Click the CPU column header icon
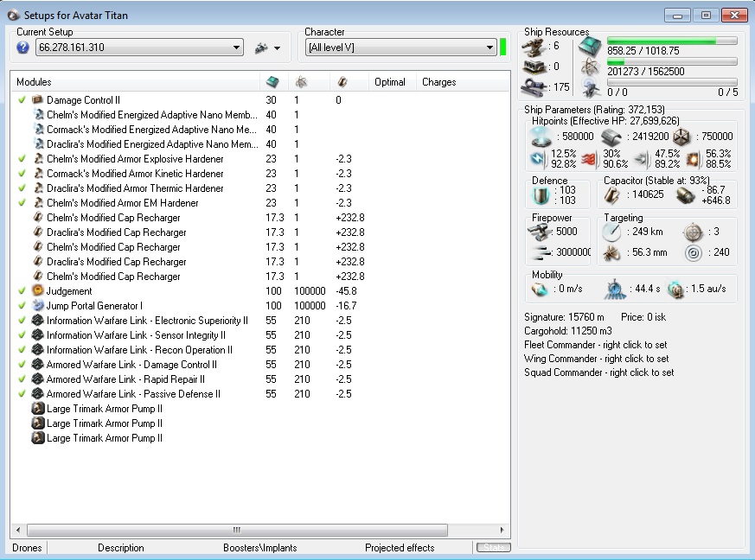This screenshot has height=560, width=755. (272, 82)
